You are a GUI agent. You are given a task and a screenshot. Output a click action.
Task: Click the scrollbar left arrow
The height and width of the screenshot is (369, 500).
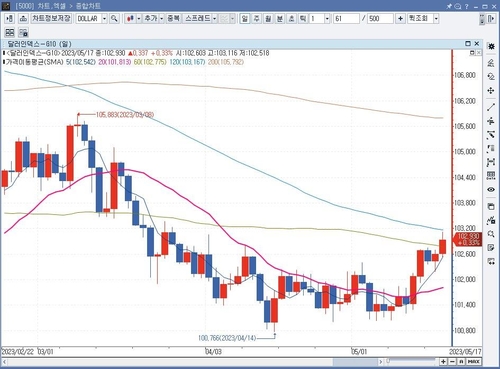point(5,362)
